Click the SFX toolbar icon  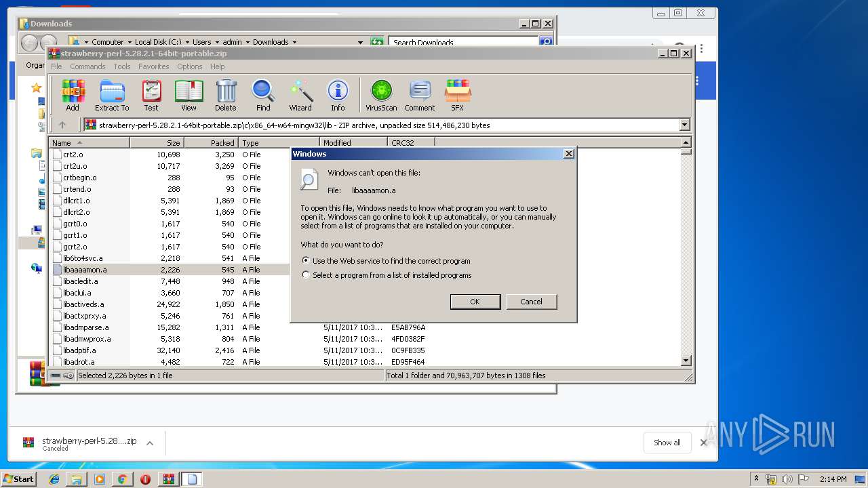point(458,96)
